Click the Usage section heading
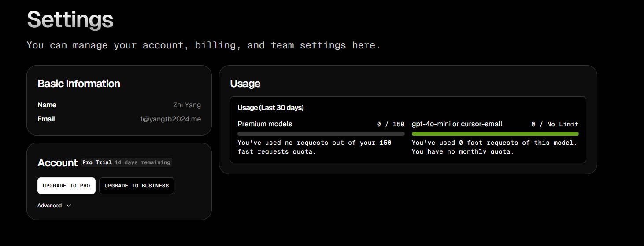644x246 pixels. coord(245,84)
